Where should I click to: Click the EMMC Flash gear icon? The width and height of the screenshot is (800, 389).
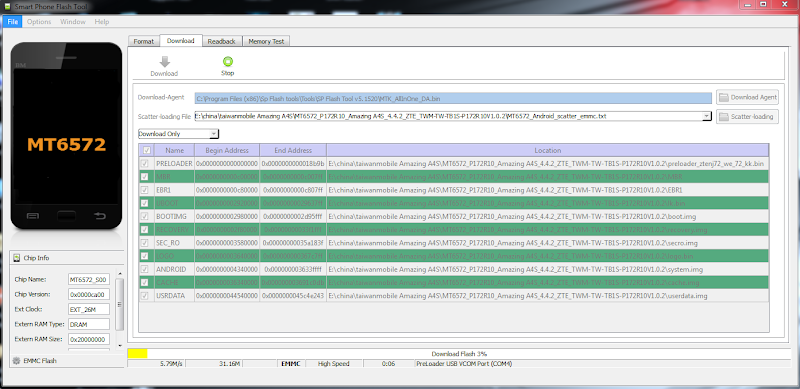coord(16,360)
